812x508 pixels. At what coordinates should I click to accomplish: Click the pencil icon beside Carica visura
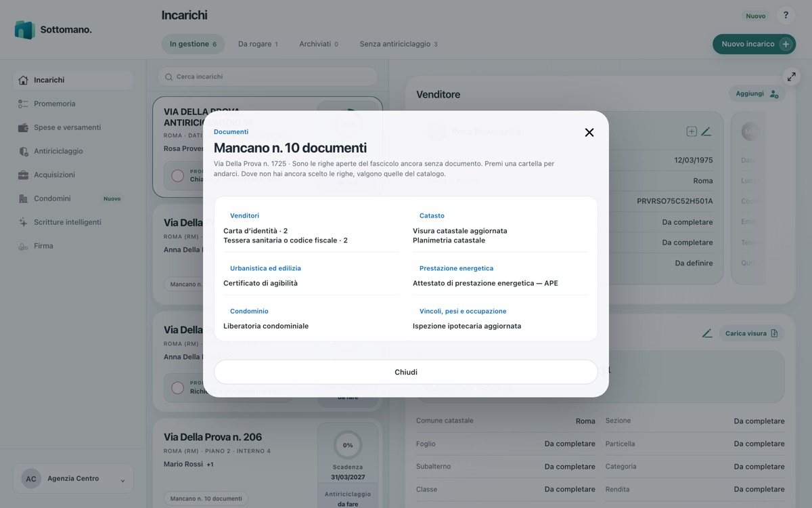(x=707, y=333)
